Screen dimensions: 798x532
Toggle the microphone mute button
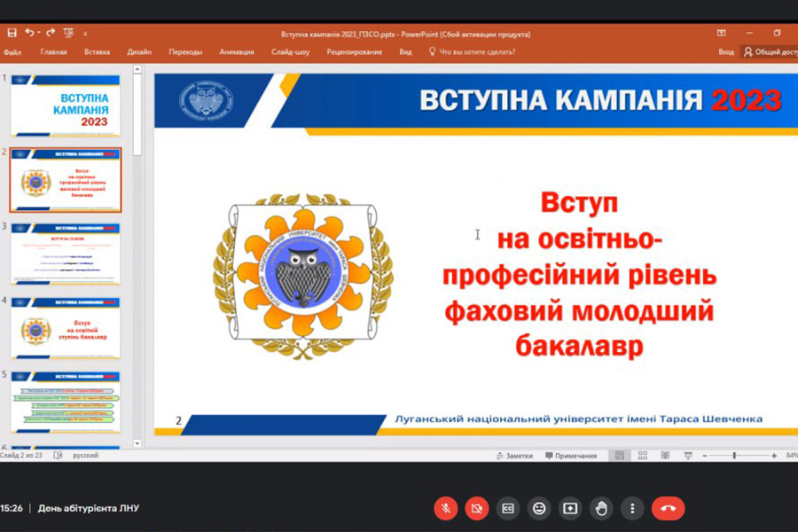tap(446, 508)
